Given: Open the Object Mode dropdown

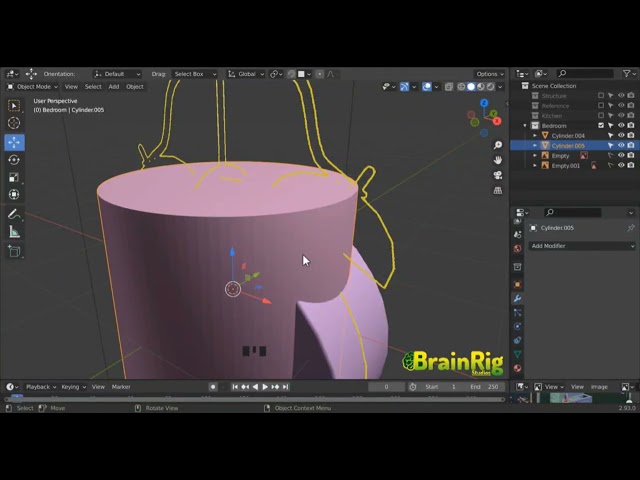Looking at the screenshot, I should pyautogui.click(x=32, y=87).
